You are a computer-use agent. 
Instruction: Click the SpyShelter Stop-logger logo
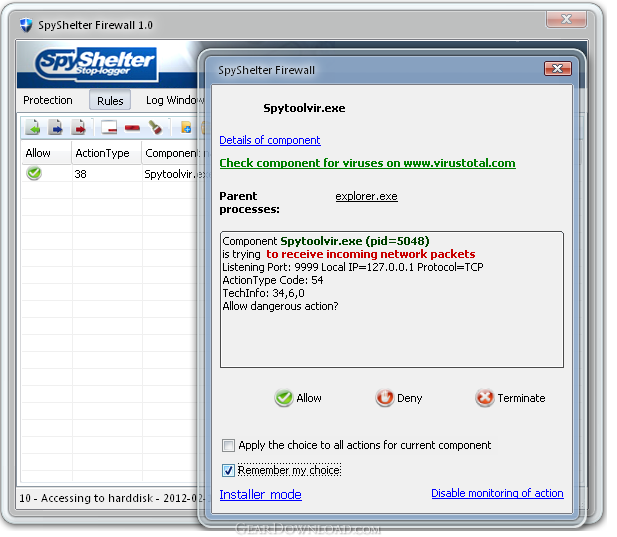click(x=96, y=64)
